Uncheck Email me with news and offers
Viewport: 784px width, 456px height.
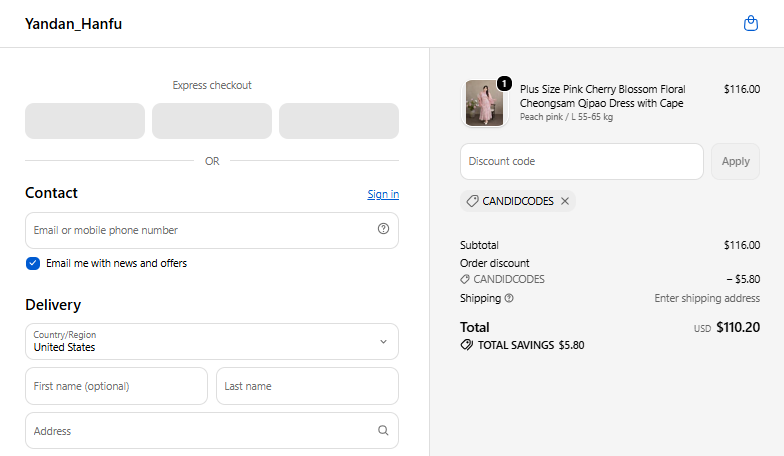33,264
